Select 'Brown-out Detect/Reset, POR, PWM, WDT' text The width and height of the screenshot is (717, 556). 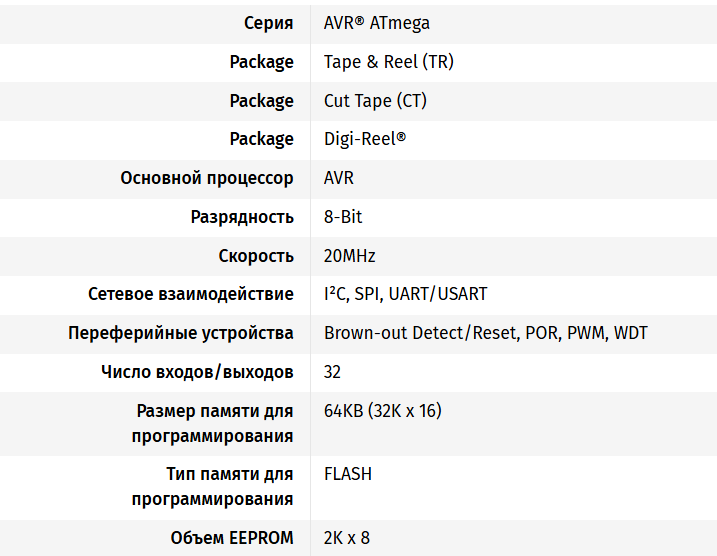click(486, 333)
